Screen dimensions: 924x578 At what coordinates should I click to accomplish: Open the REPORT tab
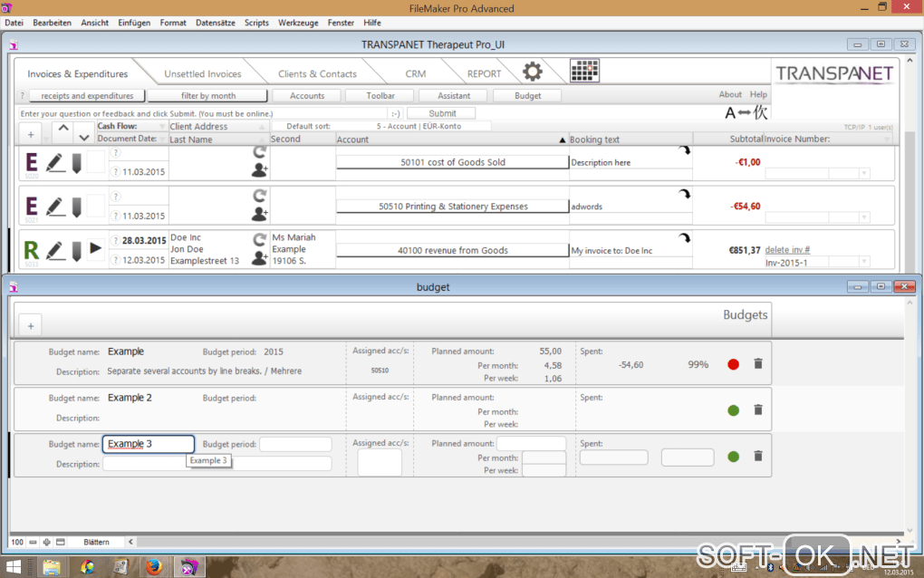pyautogui.click(x=484, y=73)
